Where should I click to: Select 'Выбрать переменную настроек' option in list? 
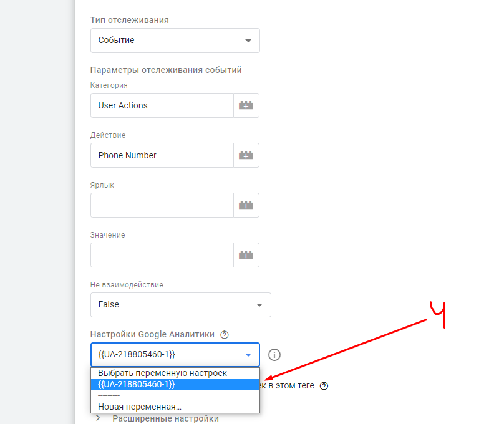(162, 373)
